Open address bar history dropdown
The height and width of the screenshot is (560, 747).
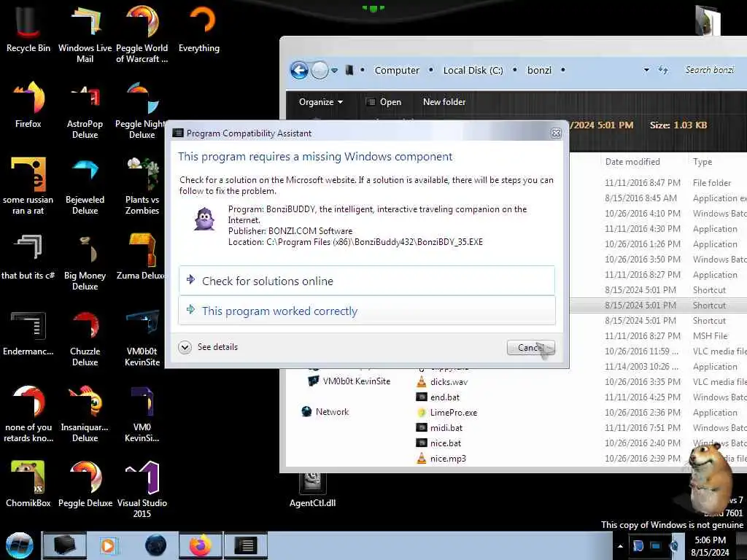point(646,70)
